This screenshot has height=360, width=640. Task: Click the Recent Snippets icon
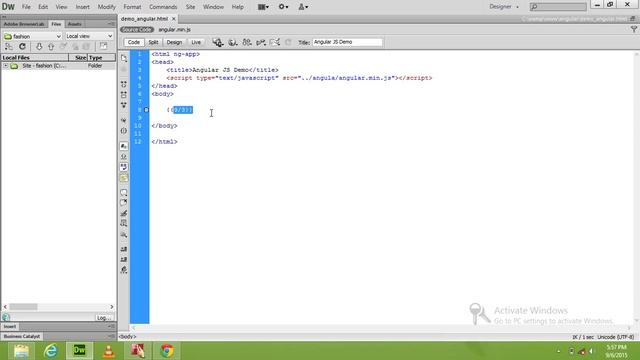click(124, 224)
